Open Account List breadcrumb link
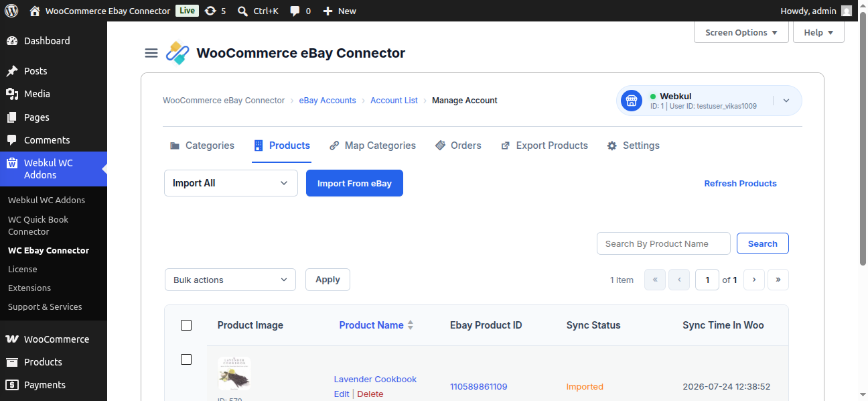Screen dimensions: 868x401 click(394, 101)
